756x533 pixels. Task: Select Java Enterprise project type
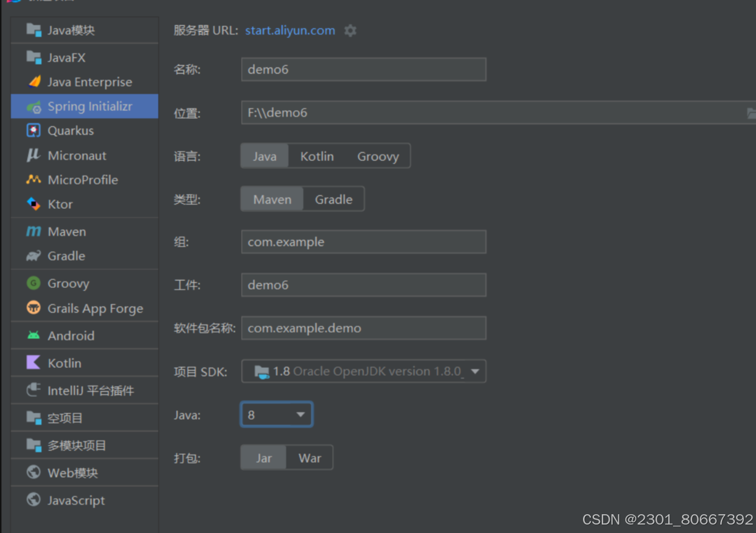85,82
